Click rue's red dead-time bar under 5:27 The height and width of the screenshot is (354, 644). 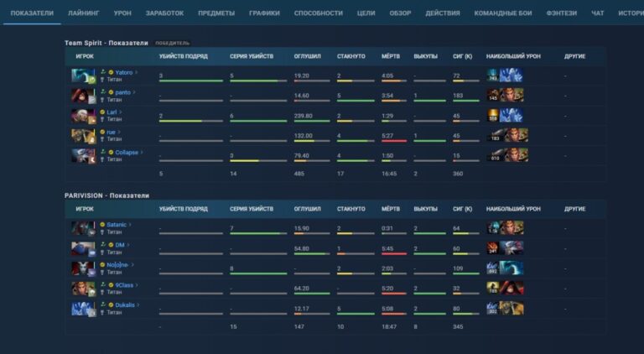click(394, 141)
